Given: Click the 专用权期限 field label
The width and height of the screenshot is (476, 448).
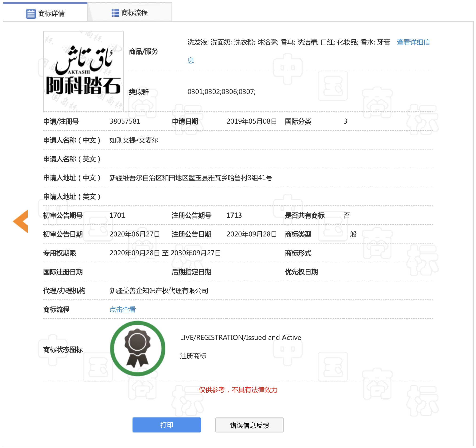Looking at the screenshot, I should 60,253.
